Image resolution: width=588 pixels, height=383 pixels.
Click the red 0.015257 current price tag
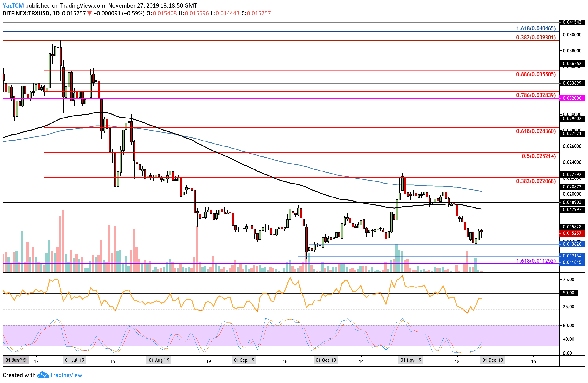point(572,233)
